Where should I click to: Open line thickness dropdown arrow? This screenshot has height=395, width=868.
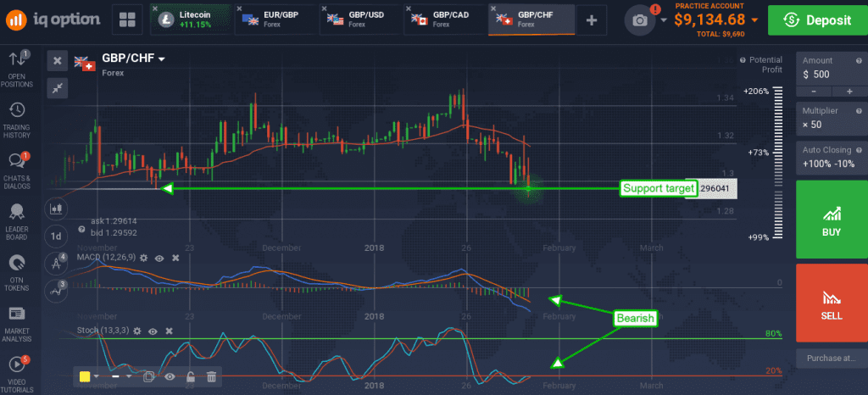tap(129, 376)
